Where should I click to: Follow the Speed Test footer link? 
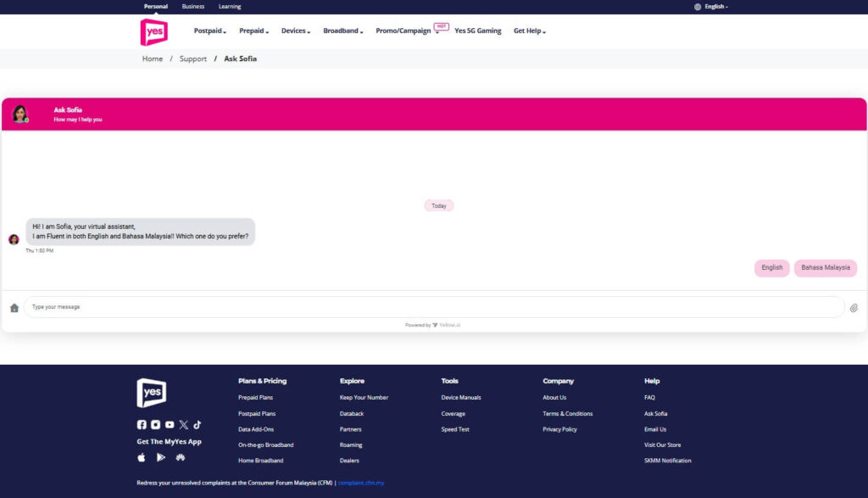[455, 429]
